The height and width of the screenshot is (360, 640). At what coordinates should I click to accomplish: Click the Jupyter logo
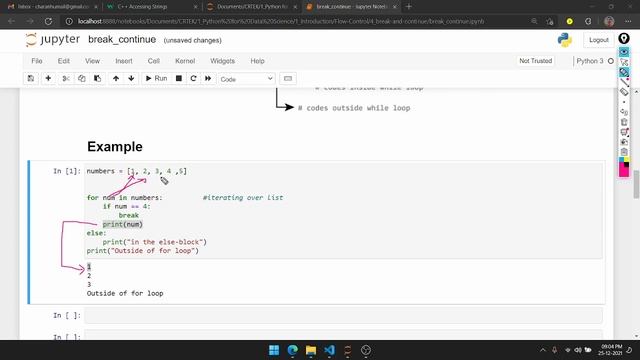click(52, 40)
